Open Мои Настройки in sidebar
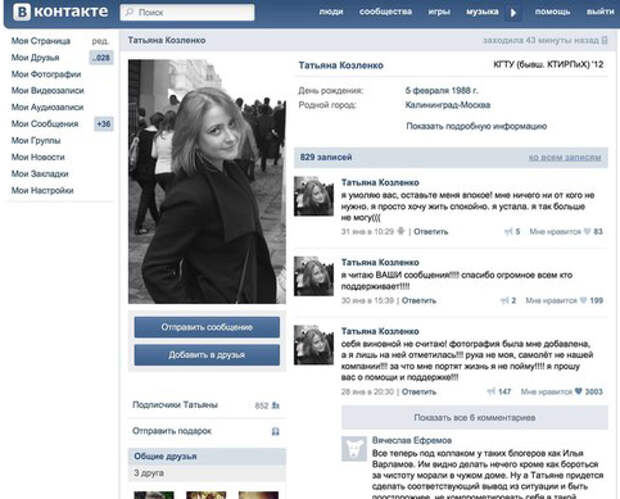Screen dimensions: 620x499 [x=42, y=190]
